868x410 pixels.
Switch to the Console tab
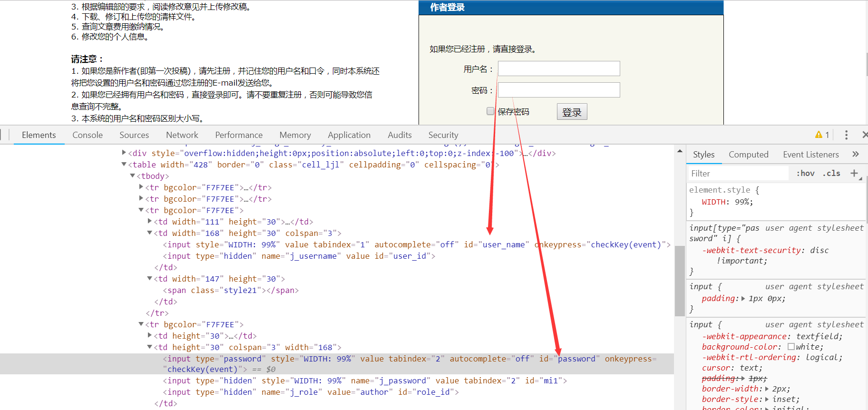pos(88,135)
